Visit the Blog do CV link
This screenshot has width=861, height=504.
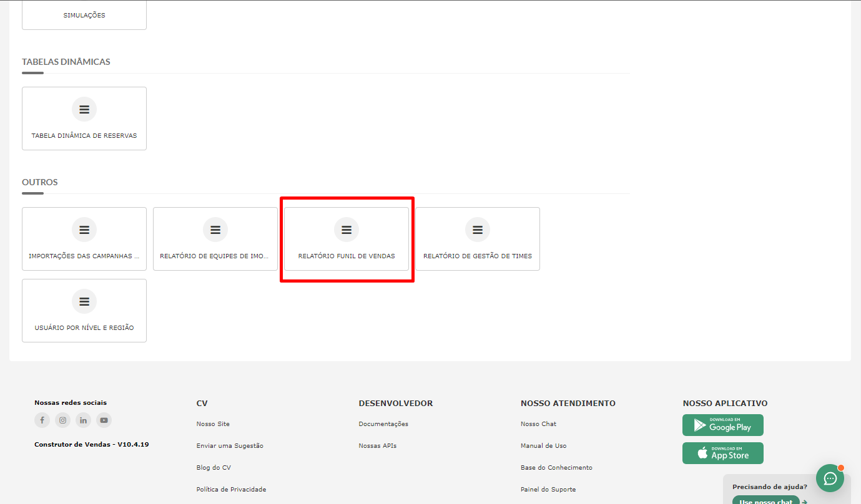tap(214, 468)
